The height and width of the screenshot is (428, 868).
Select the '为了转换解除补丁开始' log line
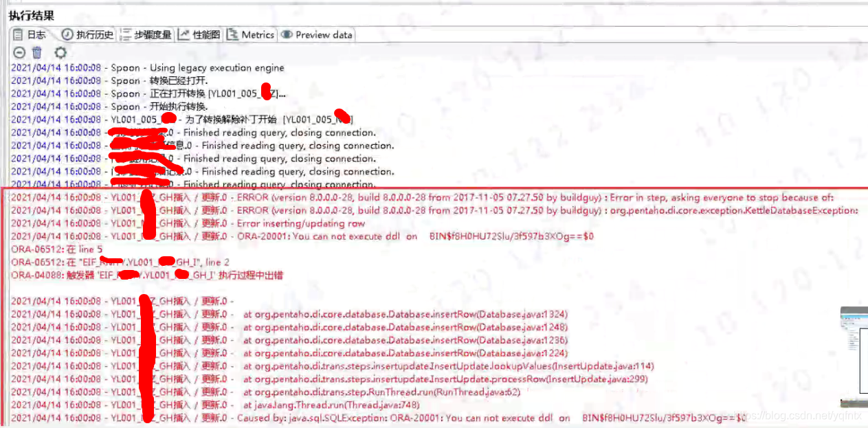coord(182,120)
